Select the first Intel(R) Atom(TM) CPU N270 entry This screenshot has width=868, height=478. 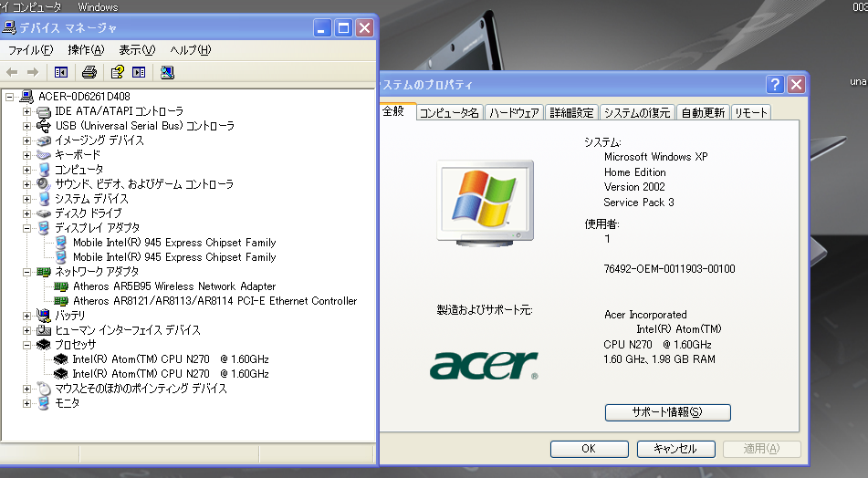pos(171,359)
